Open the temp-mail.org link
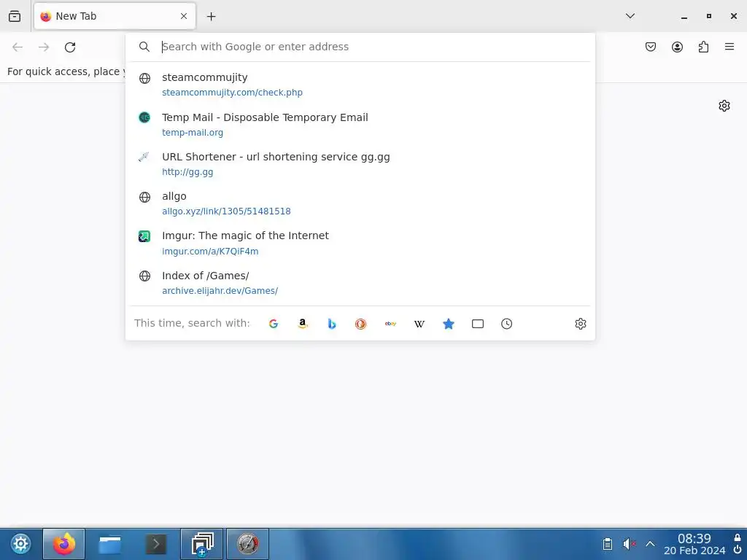 [193, 133]
